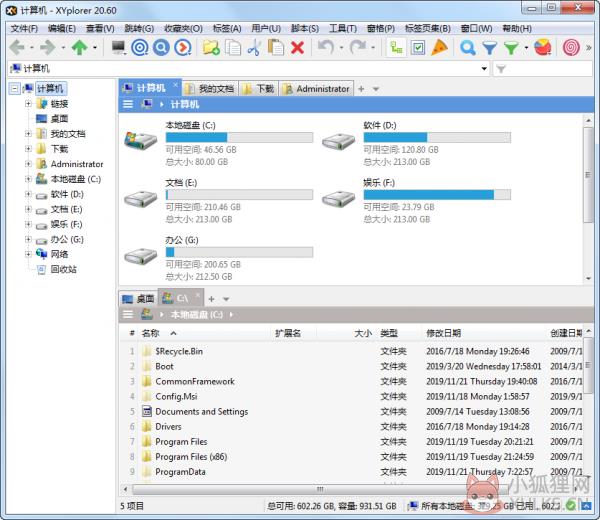Open upper pane tab list dropdown
This screenshot has height=520, width=600.
[x=376, y=89]
